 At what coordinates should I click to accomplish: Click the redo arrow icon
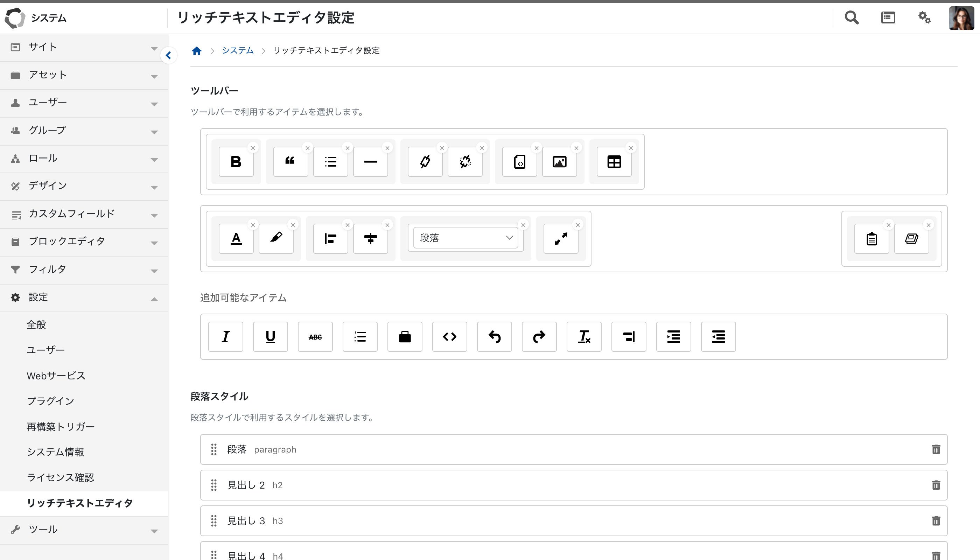539,337
